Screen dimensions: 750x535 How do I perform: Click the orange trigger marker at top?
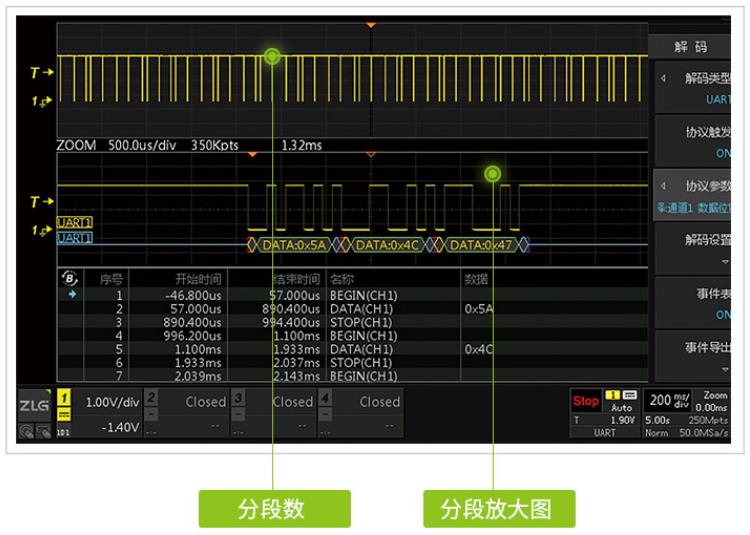coord(371,24)
